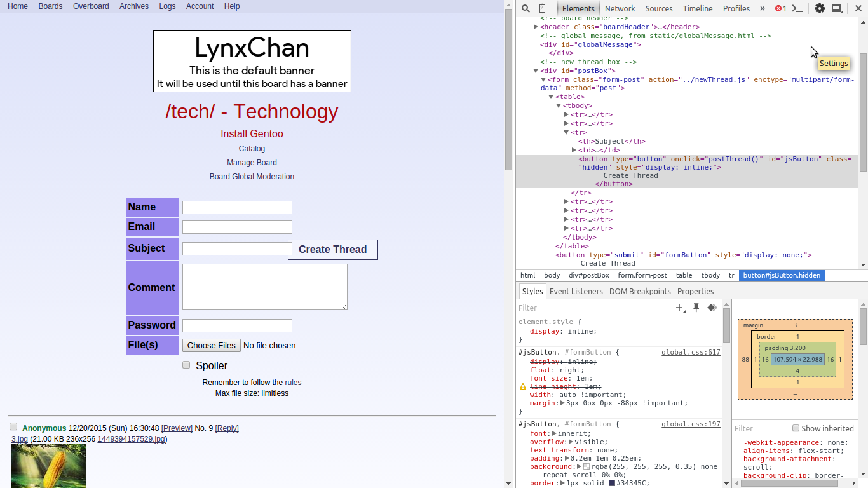The height and width of the screenshot is (488, 868).
Task: Switch to the Network panel tab
Action: pyautogui.click(x=620, y=8)
